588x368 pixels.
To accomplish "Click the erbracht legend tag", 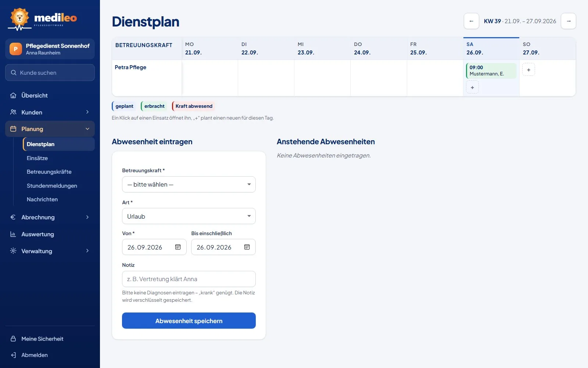I will [x=154, y=106].
